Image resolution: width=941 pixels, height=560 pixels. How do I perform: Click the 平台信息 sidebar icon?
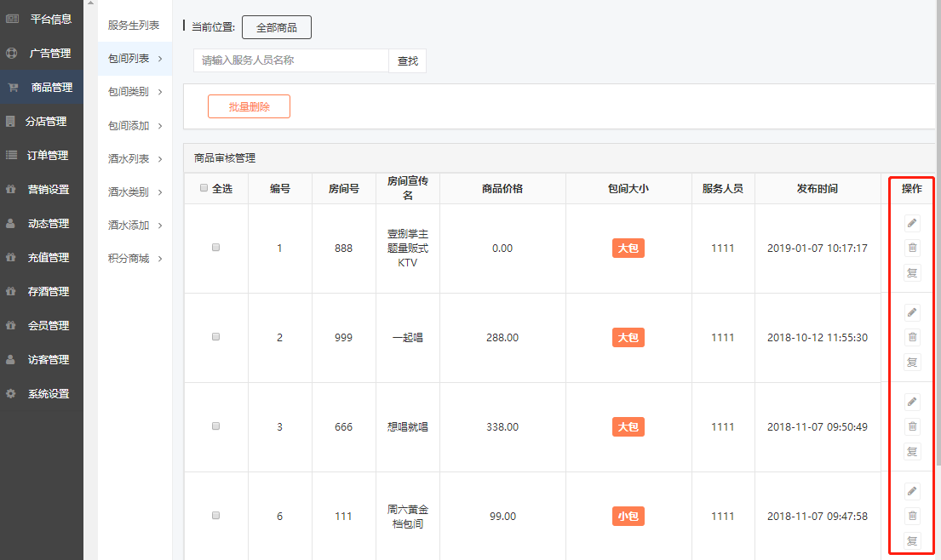12,19
